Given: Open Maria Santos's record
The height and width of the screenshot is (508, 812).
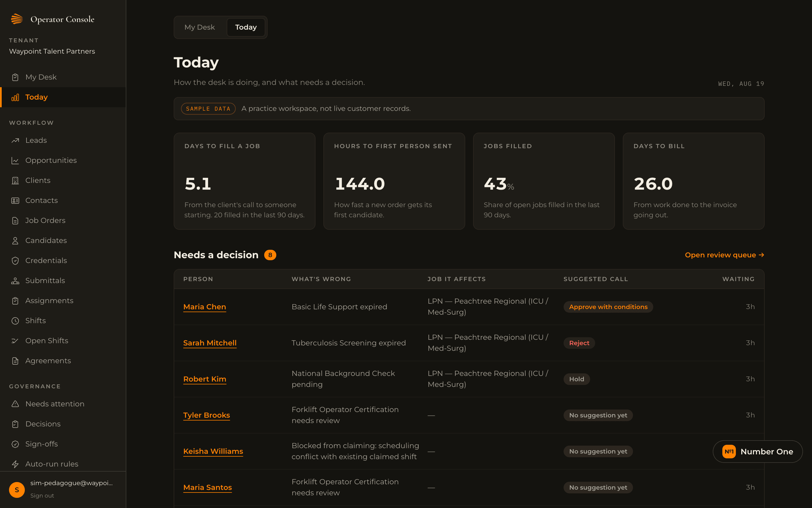Looking at the screenshot, I should 207,487.
